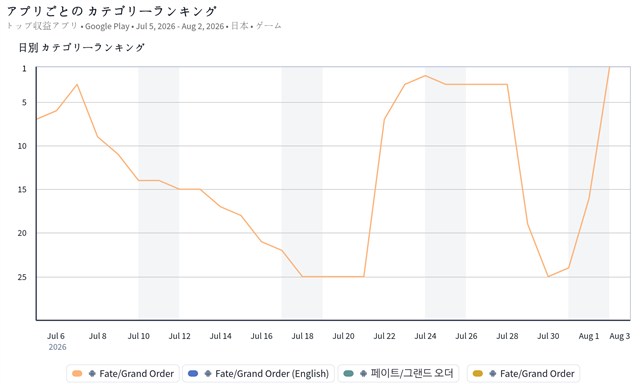
Task: Click the Google Play text in the subtitle
Action: click(x=107, y=26)
